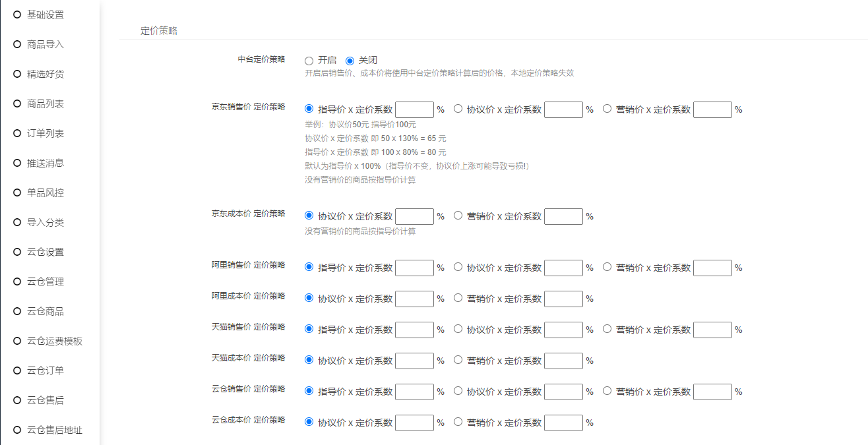
Task: Select 营销价 radio for 云仓销售价
Action: click(x=607, y=391)
